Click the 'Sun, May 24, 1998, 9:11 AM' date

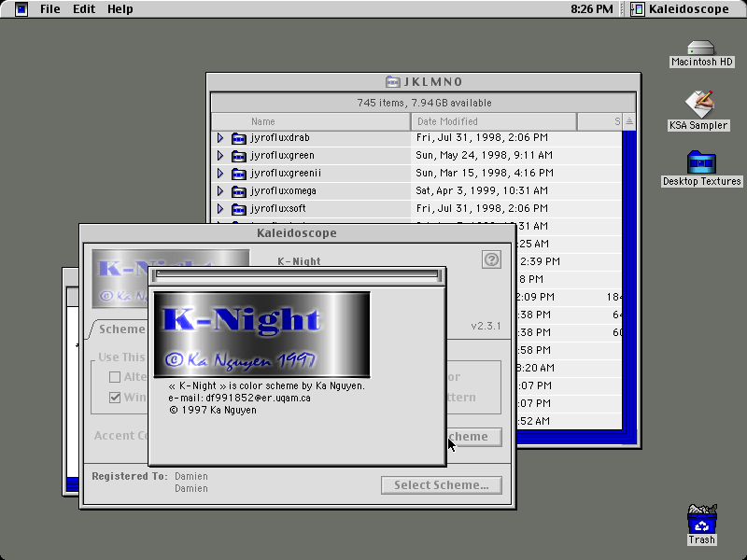pos(484,155)
